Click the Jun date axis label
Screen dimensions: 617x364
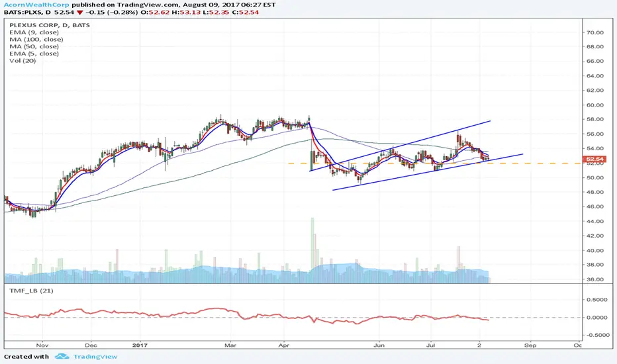(x=379, y=345)
